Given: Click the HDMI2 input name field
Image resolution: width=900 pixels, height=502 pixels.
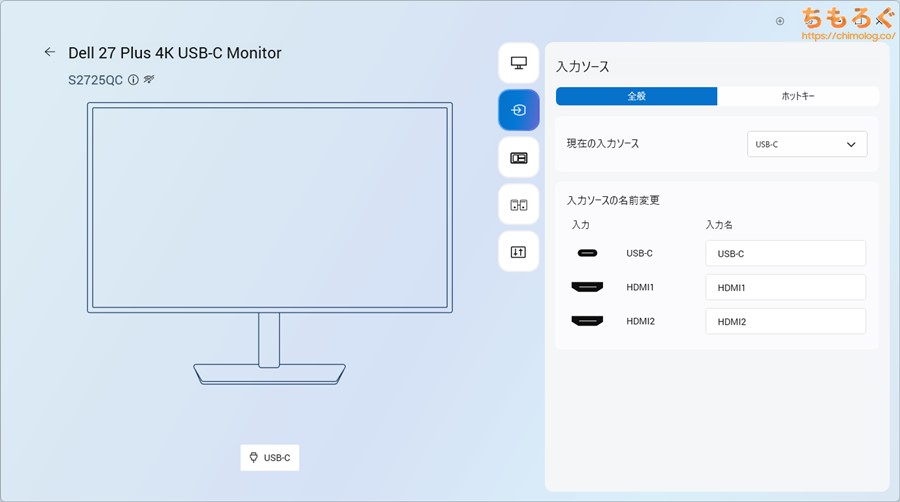Looking at the screenshot, I should (785, 322).
